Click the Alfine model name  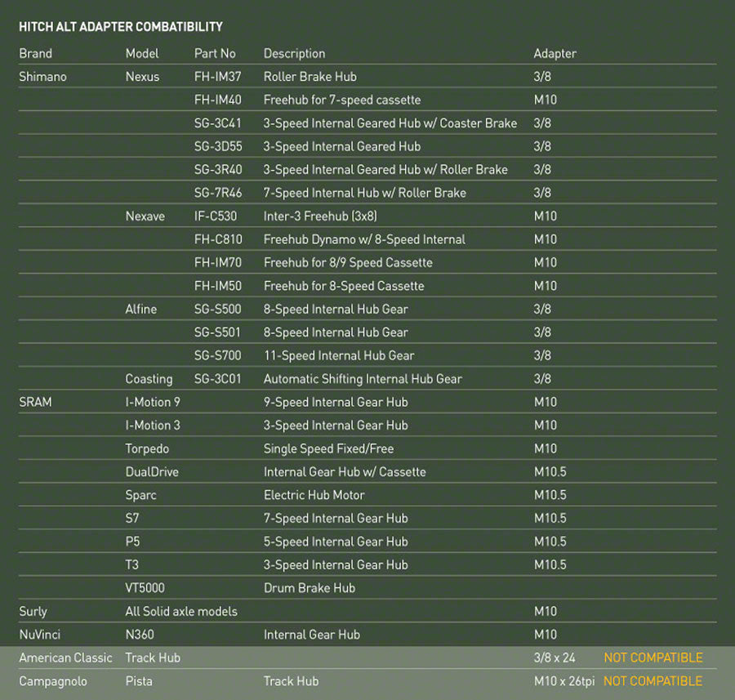click(x=140, y=309)
